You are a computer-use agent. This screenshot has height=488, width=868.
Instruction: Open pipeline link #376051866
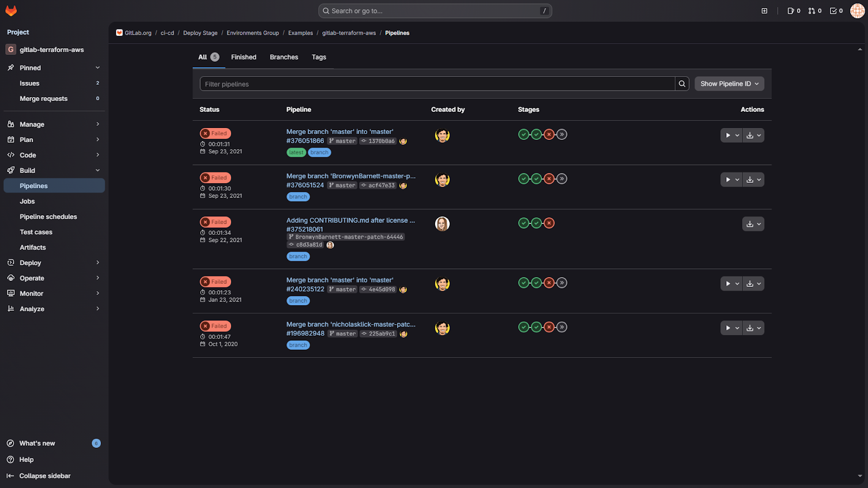coord(305,141)
